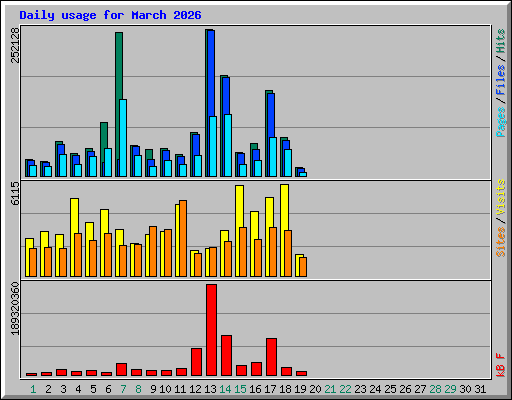512x400 pixels.
Task: Click the 189320360 KBytes axis value
Action: tap(15, 308)
